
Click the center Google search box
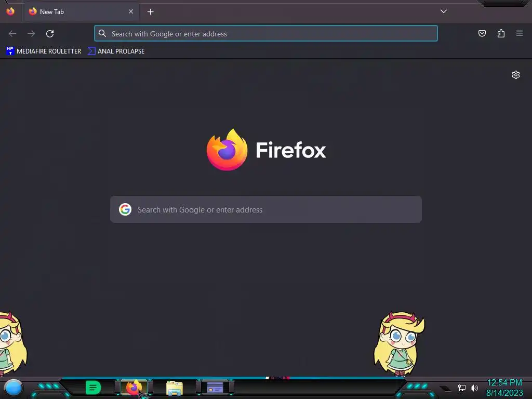266,209
